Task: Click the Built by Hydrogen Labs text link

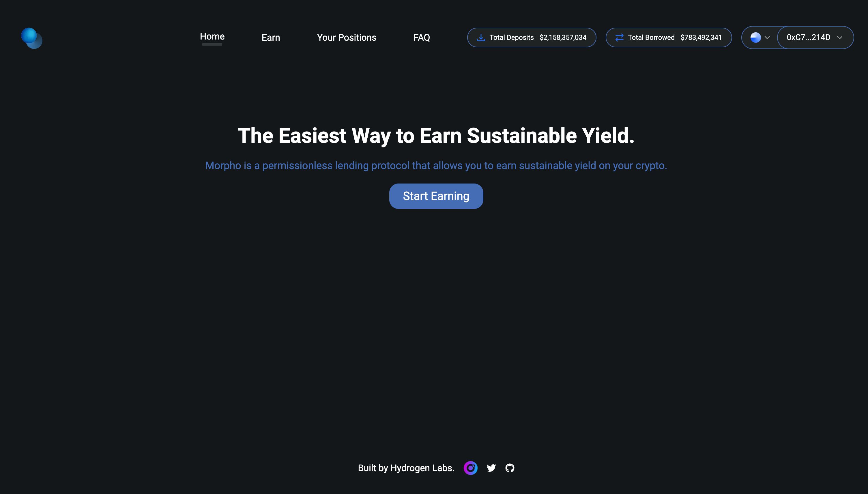Action: [406, 468]
